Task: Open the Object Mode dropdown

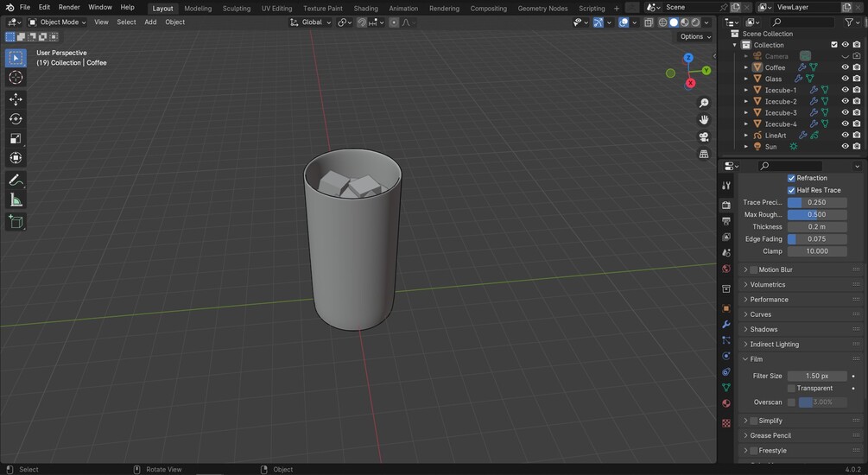Action: click(x=58, y=22)
